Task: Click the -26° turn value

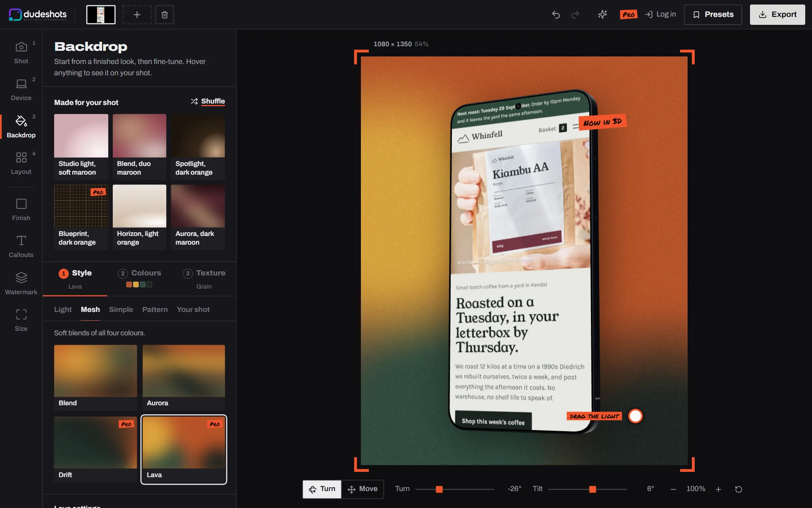Action: click(x=514, y=489)
